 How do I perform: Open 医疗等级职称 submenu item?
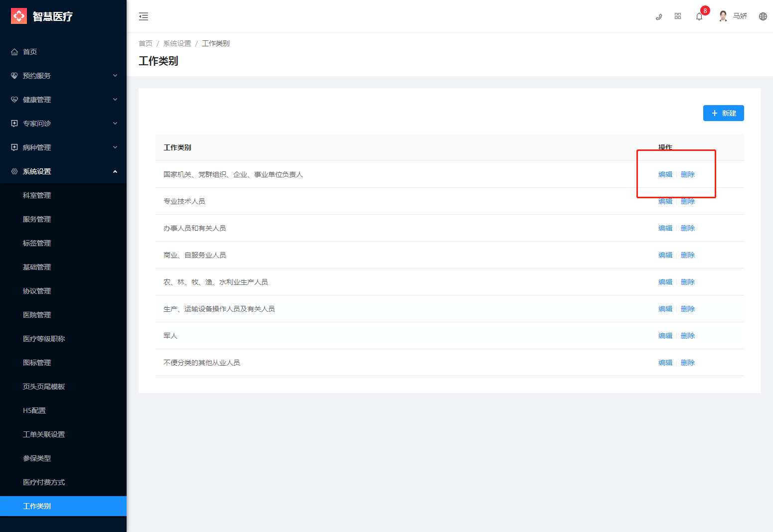coord(63,339)
